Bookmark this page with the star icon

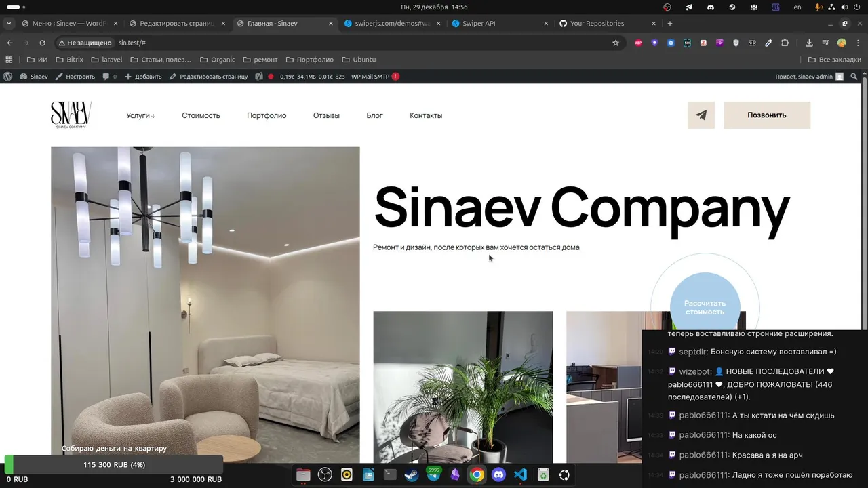click(x=616, y=43)
